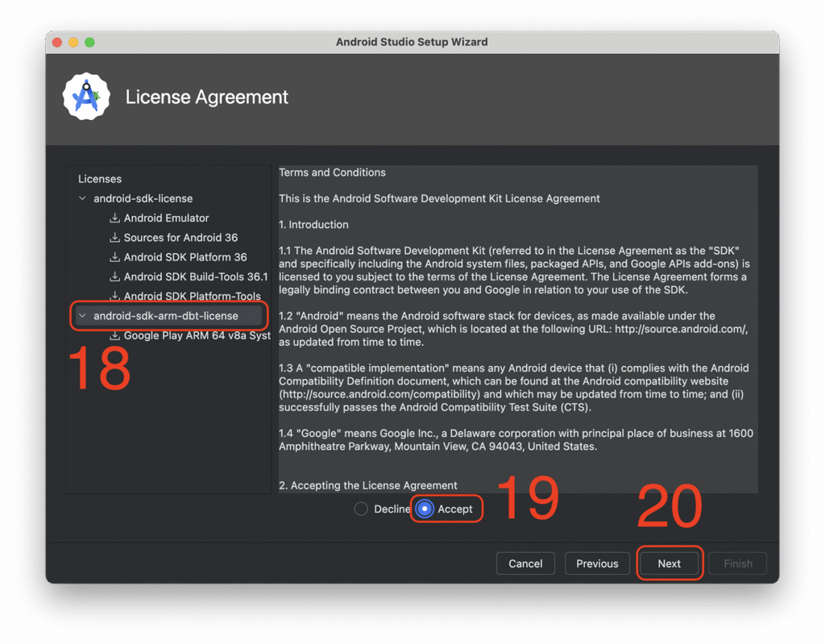
Task: Select the Decline radio button
Action: (361, 509)
